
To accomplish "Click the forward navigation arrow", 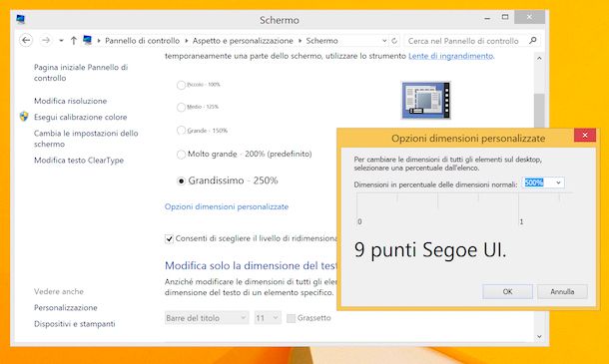I will (46, 40).
